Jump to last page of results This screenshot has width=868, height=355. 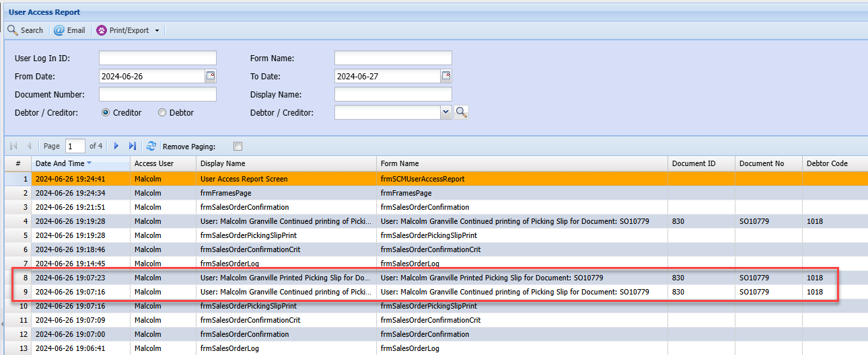[x=132, y=146]
